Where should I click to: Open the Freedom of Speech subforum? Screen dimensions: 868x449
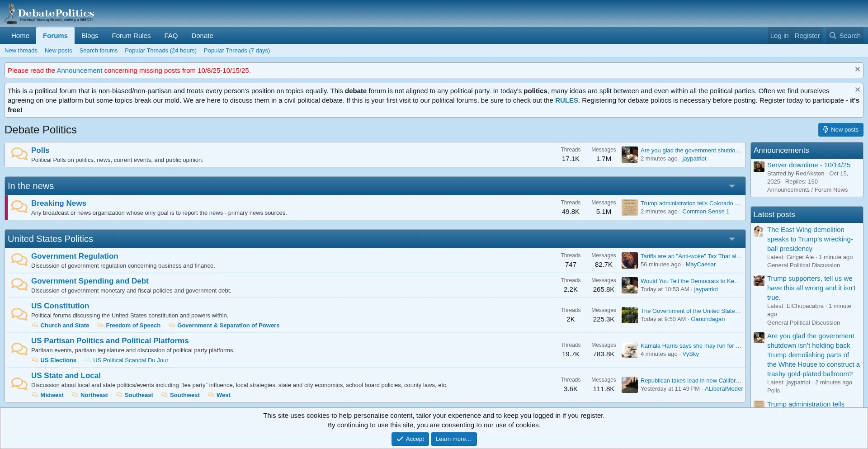pyautogui.click(x=133, y=326)
